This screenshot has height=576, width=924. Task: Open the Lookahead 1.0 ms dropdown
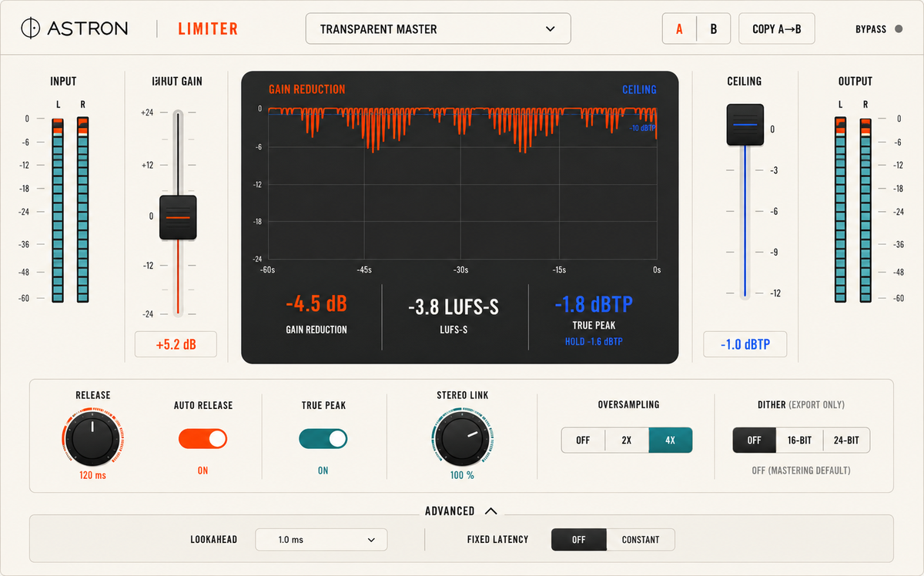point(321,540)
